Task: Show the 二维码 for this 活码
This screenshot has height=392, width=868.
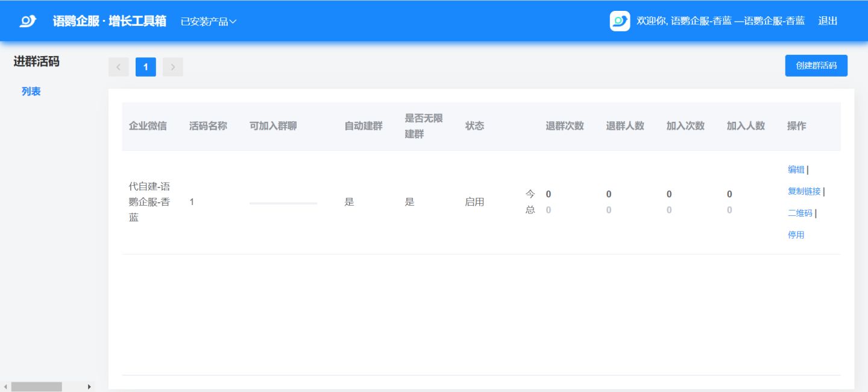Action: (800, 213)
